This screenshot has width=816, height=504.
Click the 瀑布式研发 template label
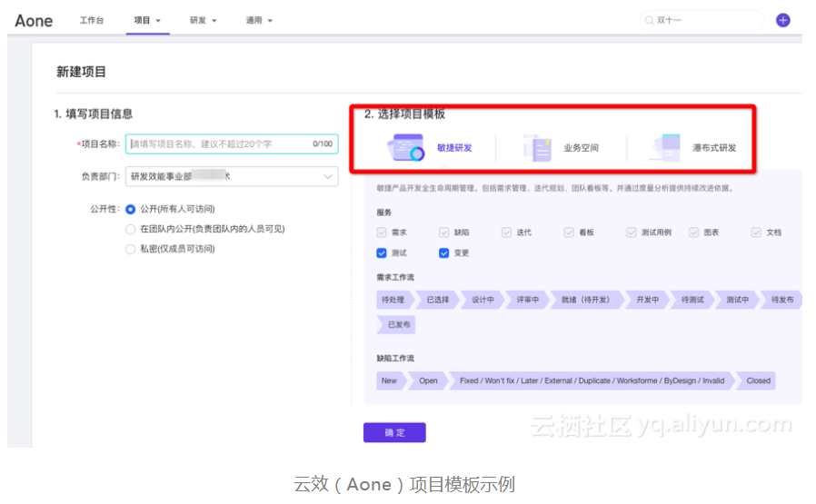click(x=714, y=148)
